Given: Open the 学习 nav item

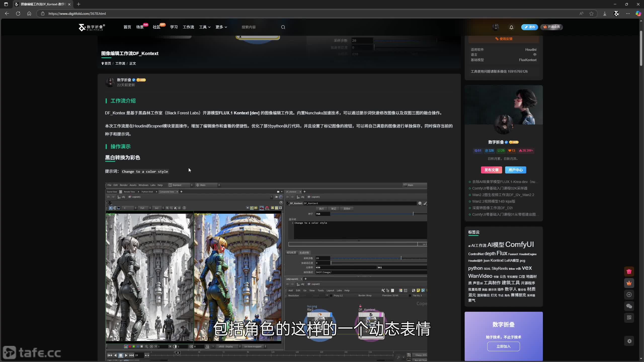Looking at the screenshot, I should tap(174, 27).
